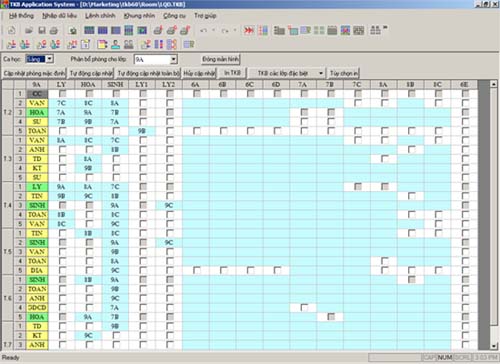Select the green HOA cell in T.2
Viewport: 500px width, 364px height.
(x=37, y=112)
